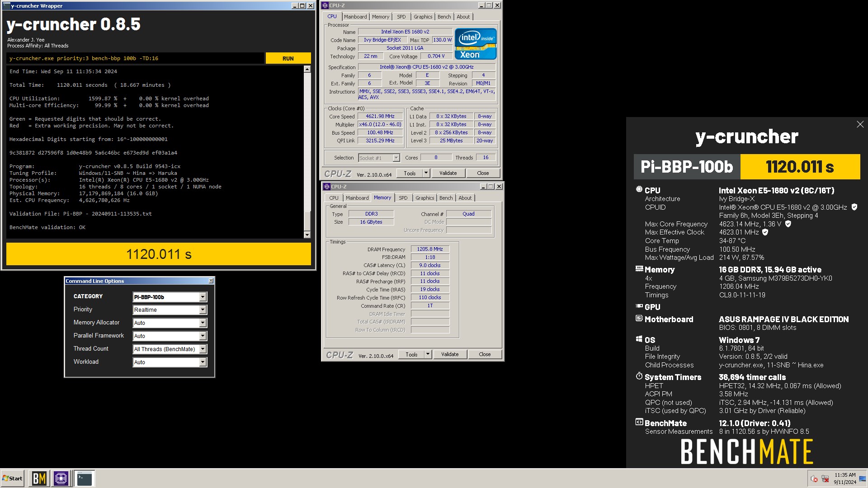The width and height of the screenshot is (868, 488).
Task: Click the y-cruncher Wrapper title icon
Action: coord(6,6)
